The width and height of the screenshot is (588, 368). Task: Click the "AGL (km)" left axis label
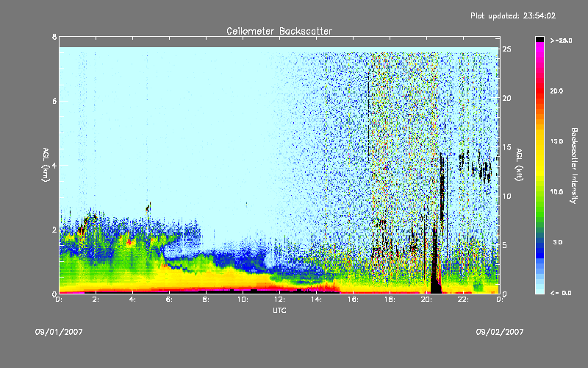tap(46, 165)
